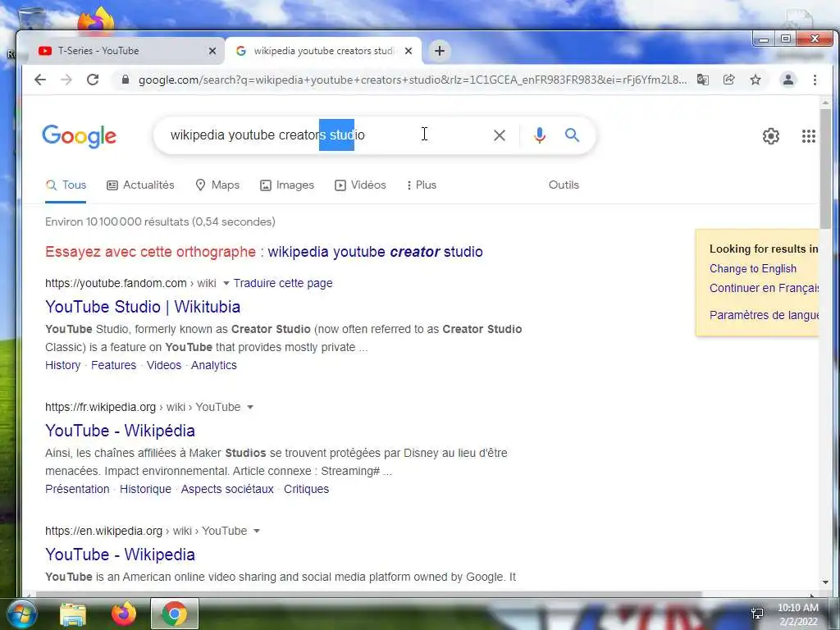Screen dimensions: 840x630
Task: Click Traduire cette page link
Action: pyautogui.click(x=283, y=283)
